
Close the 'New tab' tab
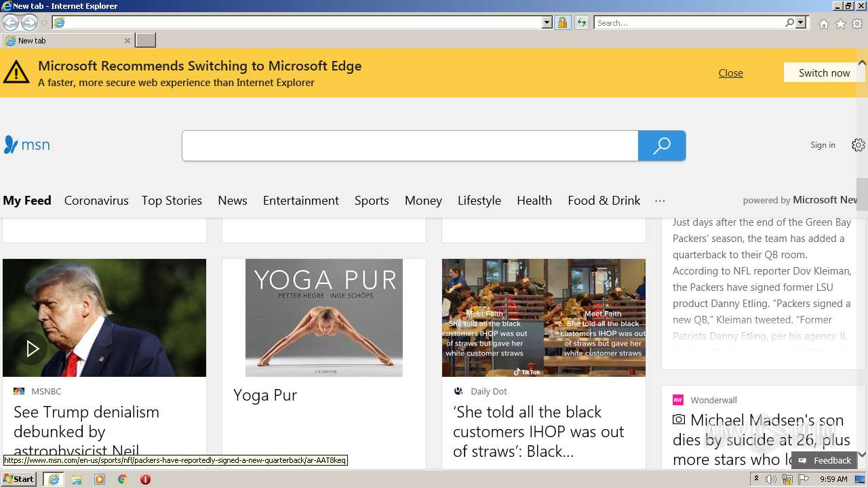pos(127,41)
